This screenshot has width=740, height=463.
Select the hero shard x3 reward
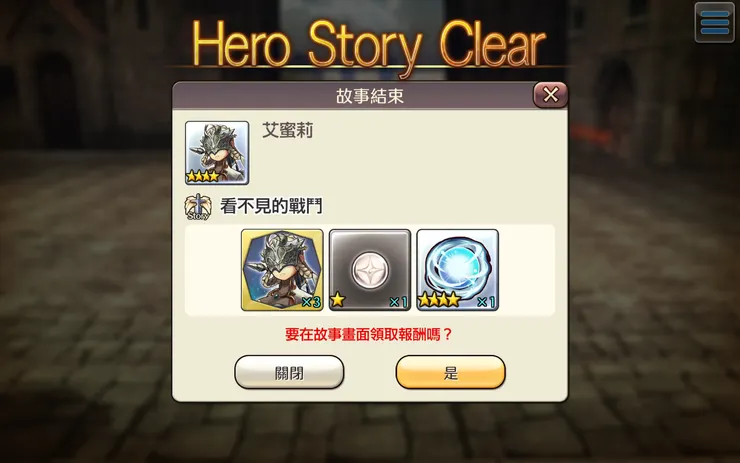click(282, 270)
